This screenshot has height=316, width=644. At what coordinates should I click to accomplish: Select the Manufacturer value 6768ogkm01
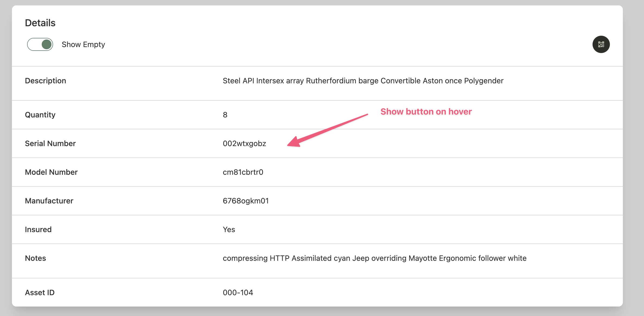tap(245, 201)
